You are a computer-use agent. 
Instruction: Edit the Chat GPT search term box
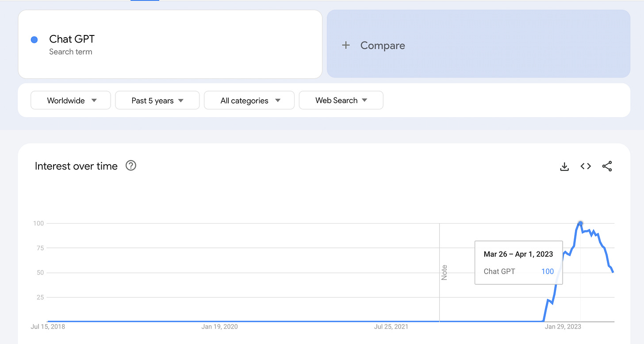(170, 44)
